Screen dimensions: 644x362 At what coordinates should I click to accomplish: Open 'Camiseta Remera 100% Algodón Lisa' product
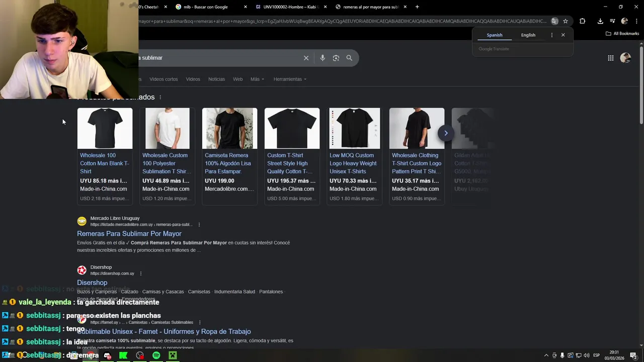click(x=227, y=163)
